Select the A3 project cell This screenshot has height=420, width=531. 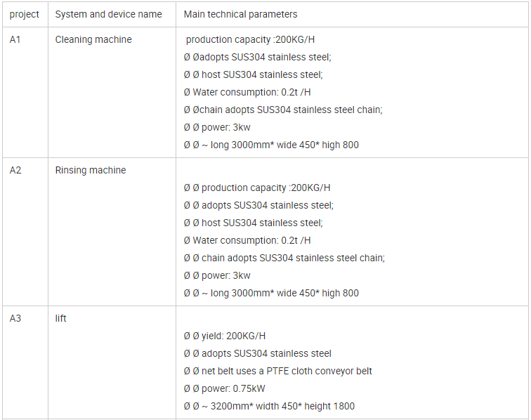coord(15,318)
